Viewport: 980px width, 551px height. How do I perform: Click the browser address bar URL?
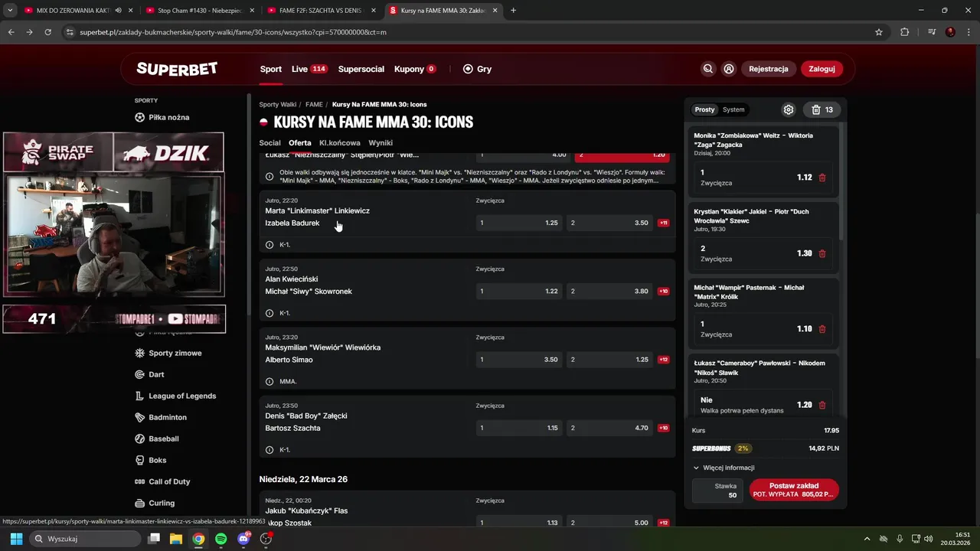coord(233,32)
